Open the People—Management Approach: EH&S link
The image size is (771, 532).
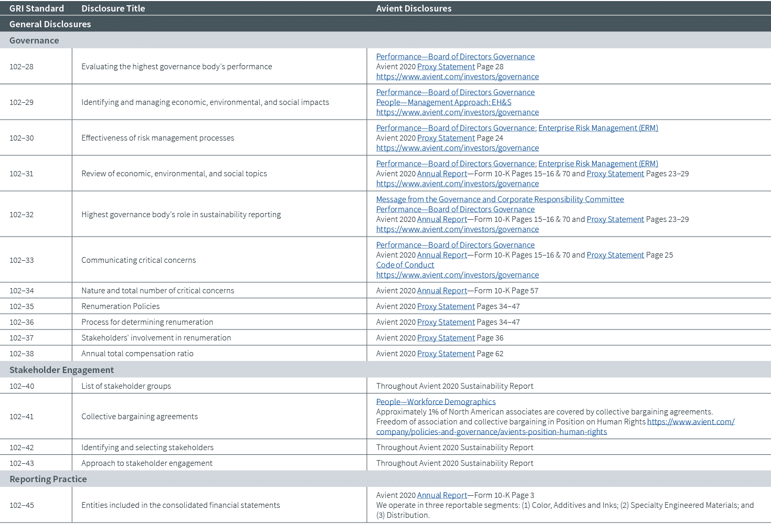443,102
